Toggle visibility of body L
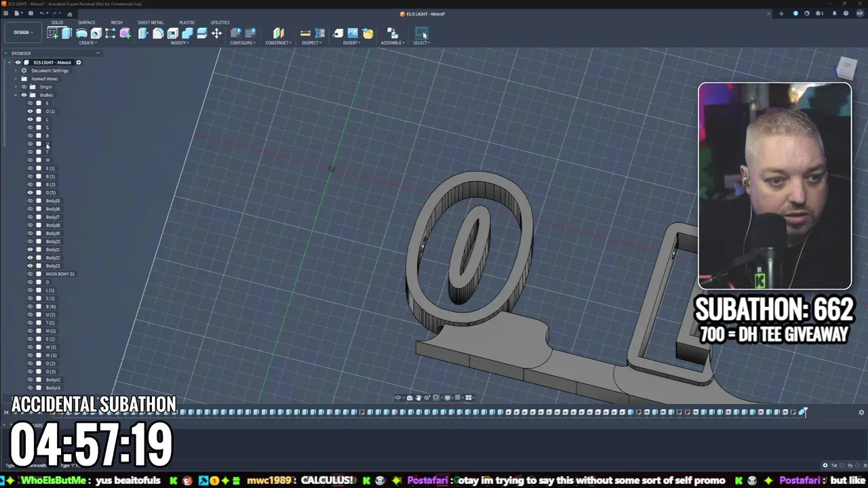868x488 pixels. (x=30, y=119)
